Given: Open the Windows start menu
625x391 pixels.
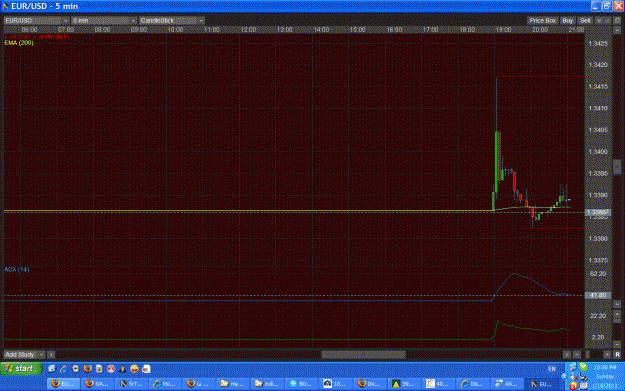Looking at the screenshot, I should (x=22, y=369).
